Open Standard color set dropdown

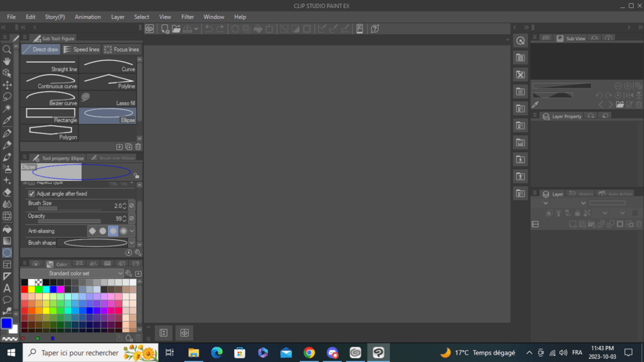tap(72, 274)
